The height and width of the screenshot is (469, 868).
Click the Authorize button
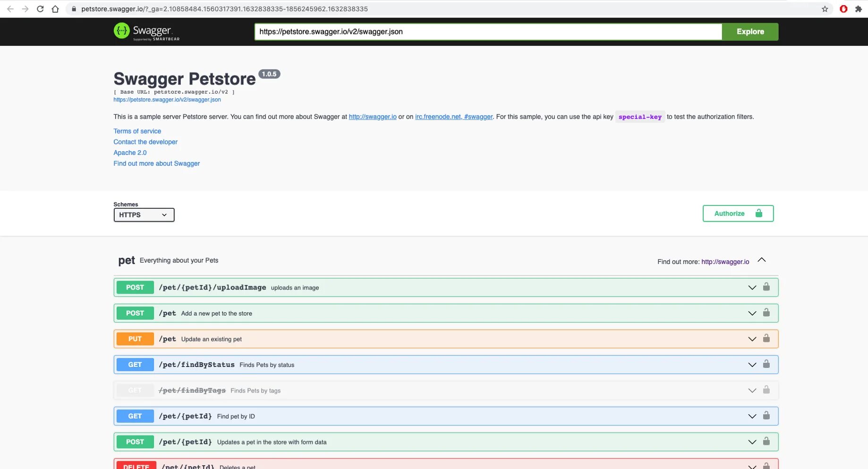738,213
